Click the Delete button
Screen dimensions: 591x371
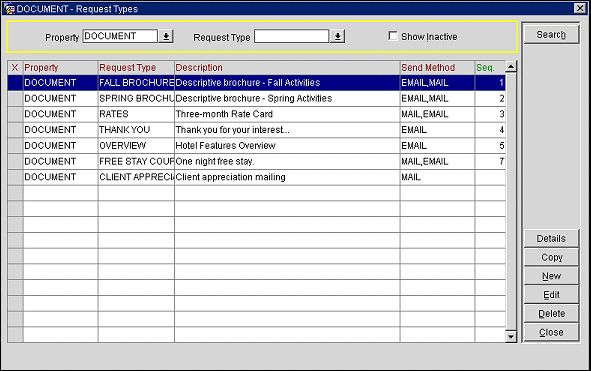coord(551,313)
